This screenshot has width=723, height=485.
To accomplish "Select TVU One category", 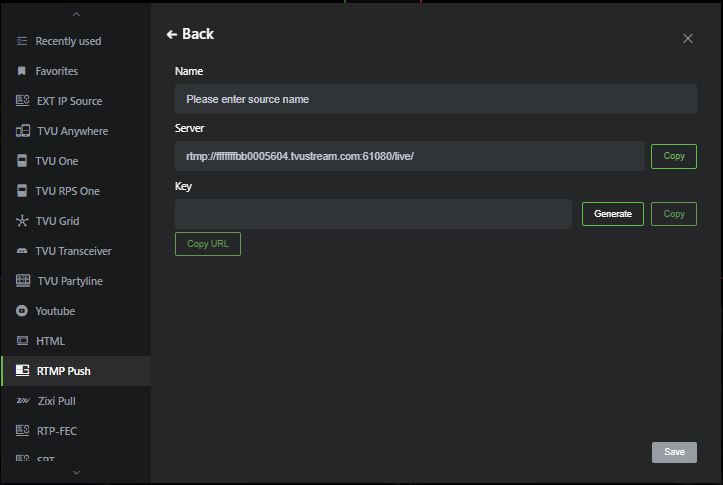I will pyautogui.click(x=76, y=161).
